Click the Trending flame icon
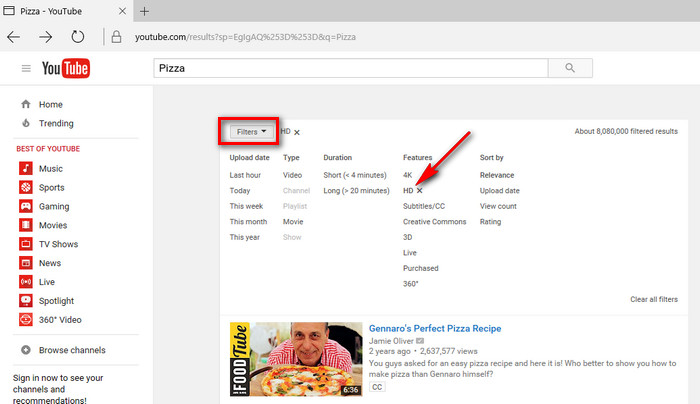The image size is (700, 404). click(26, 123)
